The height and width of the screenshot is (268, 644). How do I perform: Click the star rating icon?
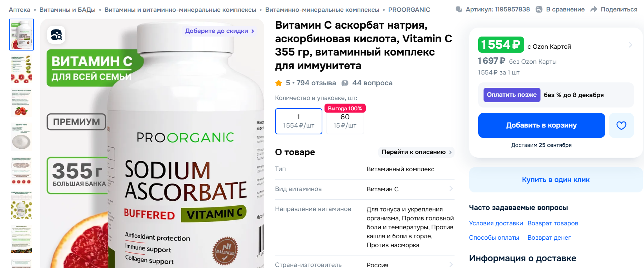279,83
